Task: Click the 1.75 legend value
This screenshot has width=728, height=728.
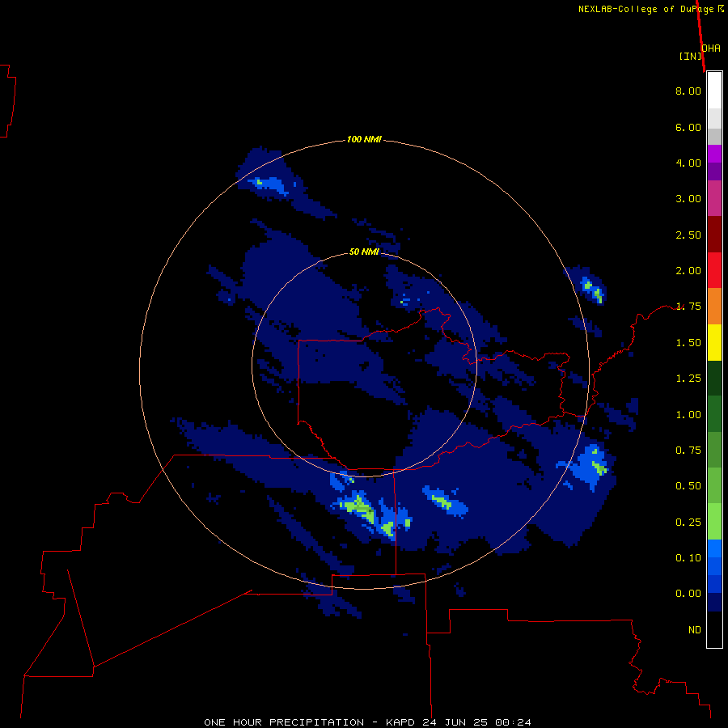Action: (688, 307)
